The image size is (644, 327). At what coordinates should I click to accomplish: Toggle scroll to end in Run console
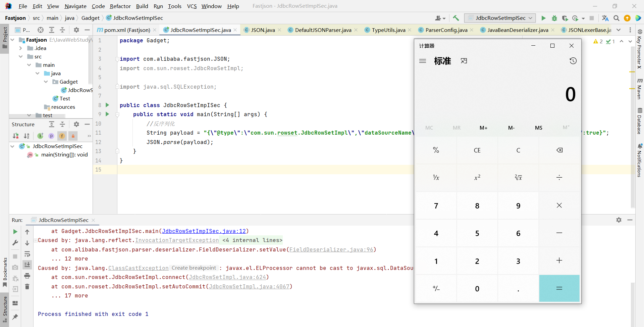point(27,265)
